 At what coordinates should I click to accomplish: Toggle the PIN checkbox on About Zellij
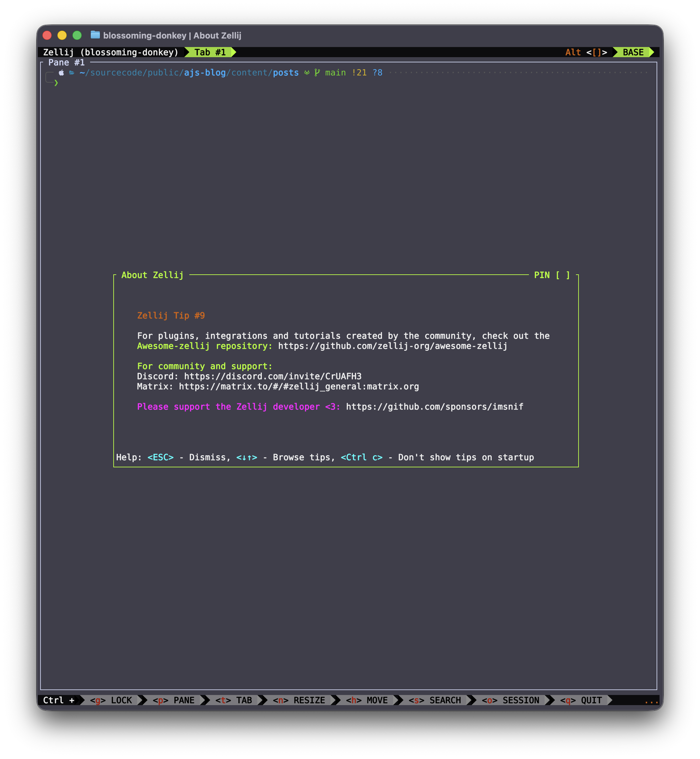[x=563, y=275]
